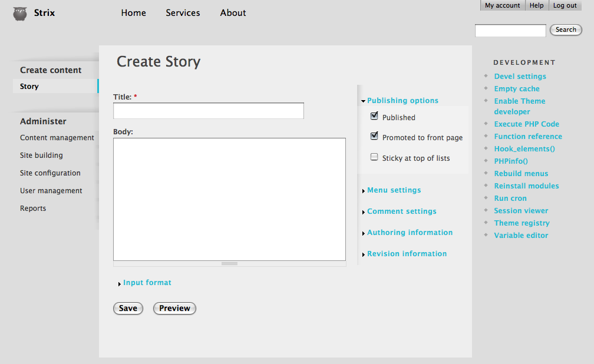This screenshot has height=364, width=594.
Task: Expand Comment settings fieldset
Action: [401, 211]
